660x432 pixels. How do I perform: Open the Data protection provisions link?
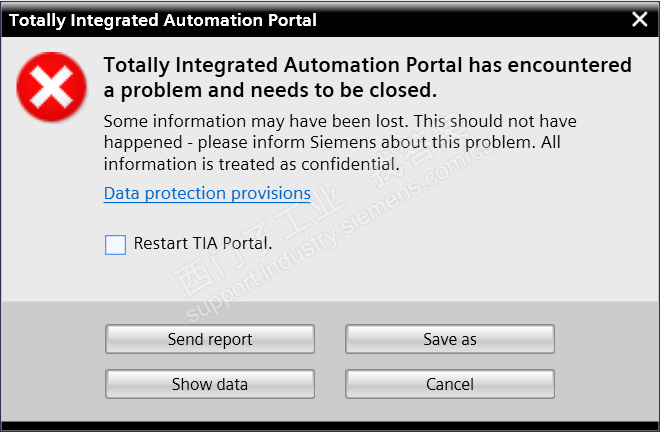(207, 193)
